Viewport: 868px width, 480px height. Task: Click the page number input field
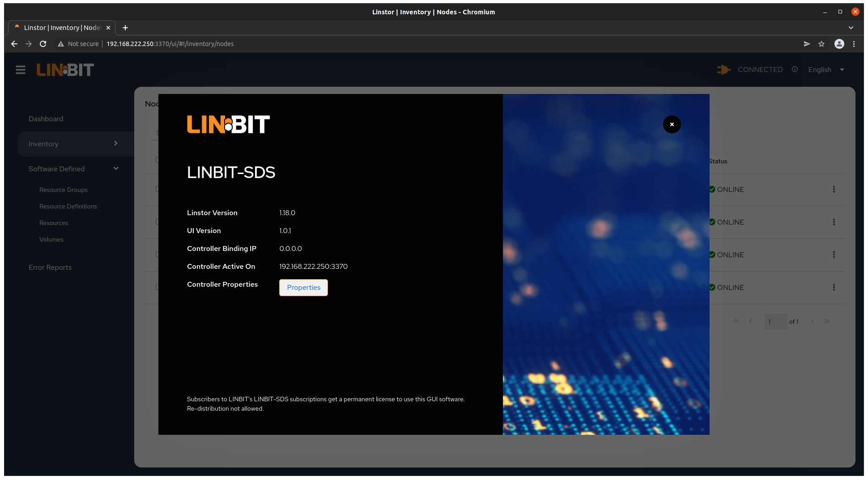775,322
